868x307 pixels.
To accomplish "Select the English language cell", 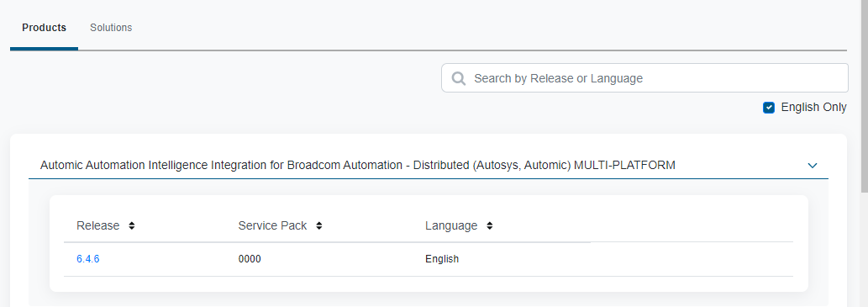I will tap(442, 259).
